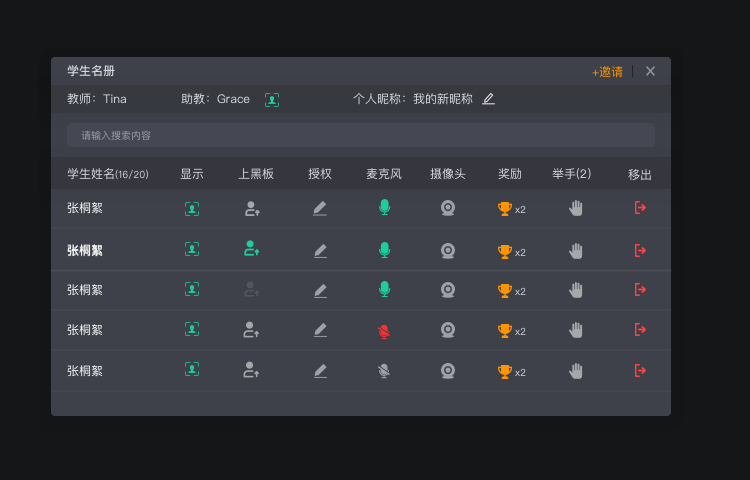The image size is (750, 480).
Task: Focus the 请输入搜索内容 search field
Action: coord(361,135)
